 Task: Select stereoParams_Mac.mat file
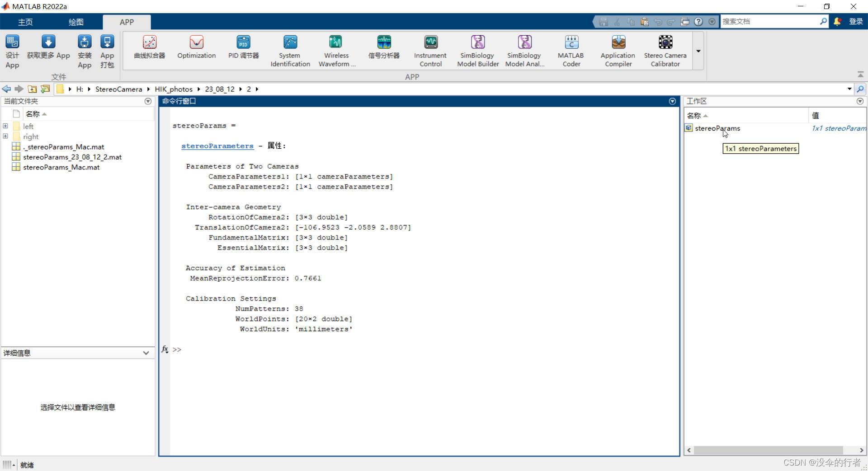tap(61, 167)
